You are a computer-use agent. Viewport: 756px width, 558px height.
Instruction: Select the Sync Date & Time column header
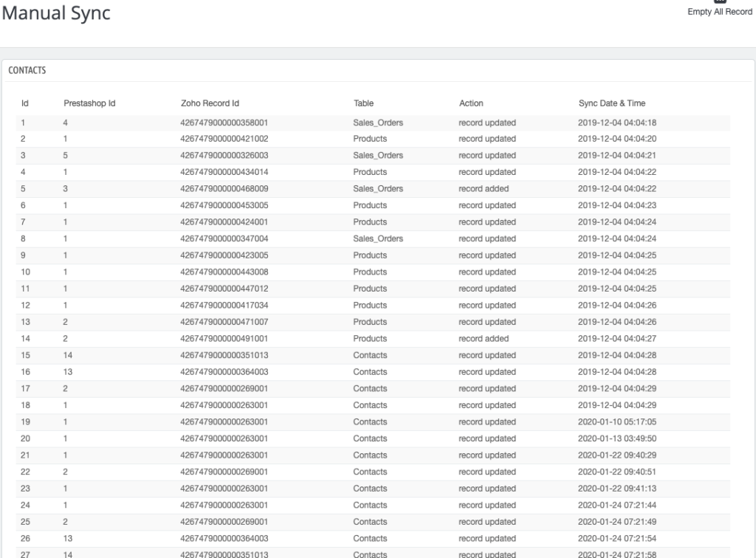click(612, 103)
